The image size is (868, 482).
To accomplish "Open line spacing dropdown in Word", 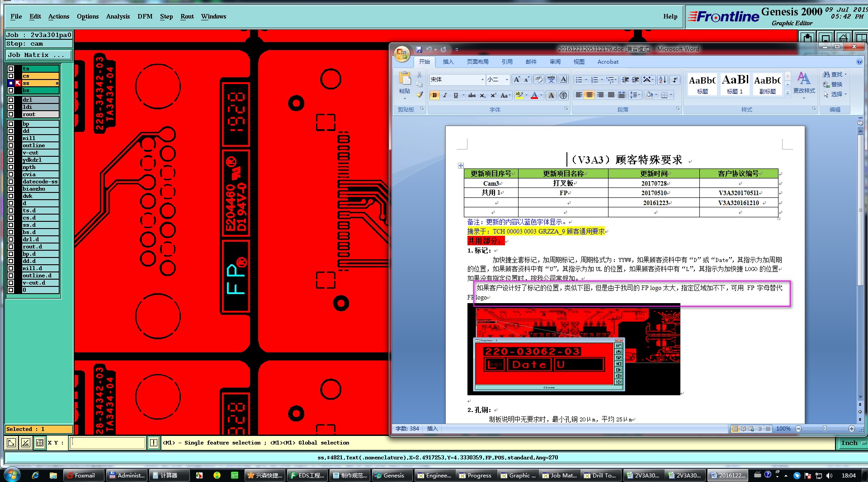I will [x=635, y=95].
